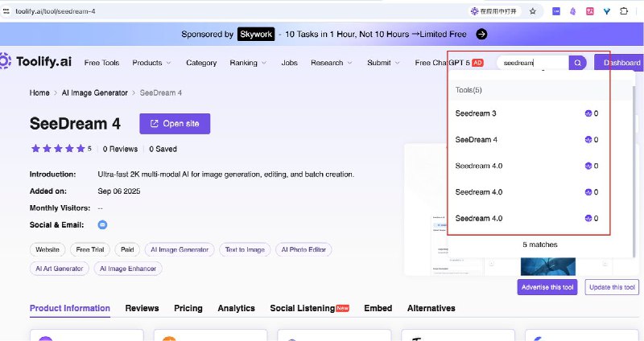Click the Website tag
Image resolution: width=644 pixels, height=341 pixels.
tap(47, 249)
